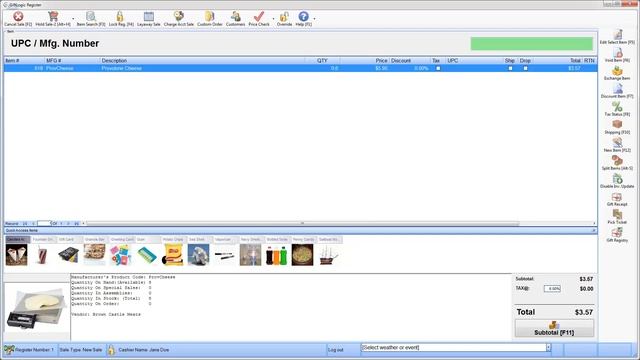The image size is (640, 360).
Task: Pick the bottled sodas thumbnail
Action: pos(276,255)
